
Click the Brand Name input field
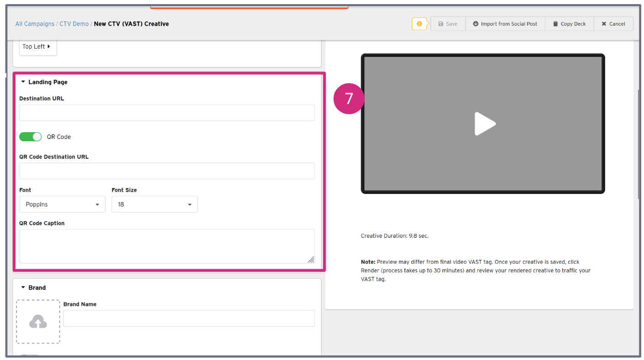coord(189,318)
